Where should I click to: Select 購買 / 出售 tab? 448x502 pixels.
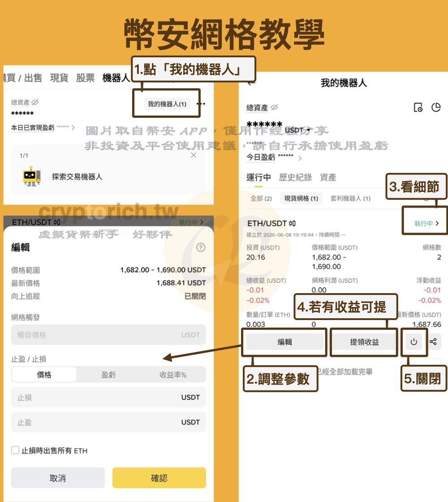22,78
